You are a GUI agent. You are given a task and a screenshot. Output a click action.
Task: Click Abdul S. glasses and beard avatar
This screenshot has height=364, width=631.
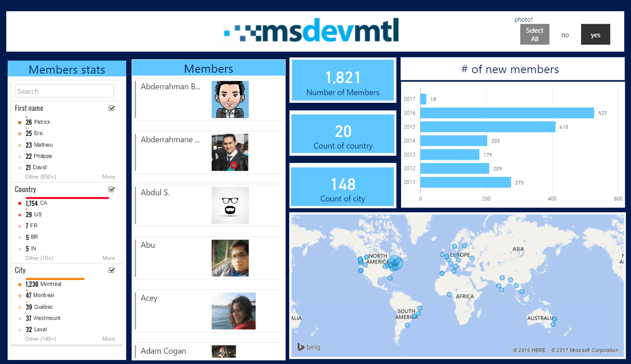[x=230, y=205]
